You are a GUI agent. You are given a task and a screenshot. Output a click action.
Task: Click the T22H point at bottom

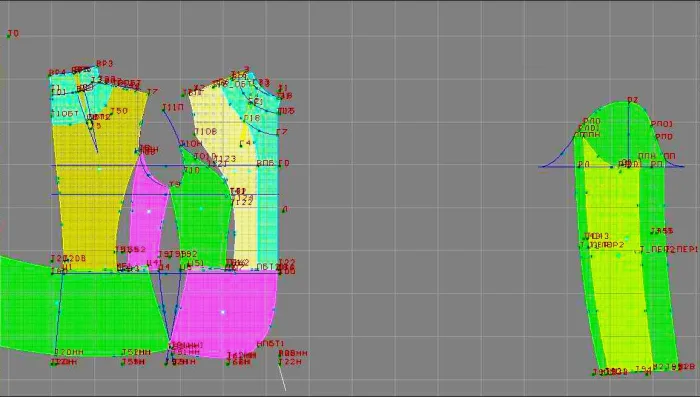click(x=290, y=362)
